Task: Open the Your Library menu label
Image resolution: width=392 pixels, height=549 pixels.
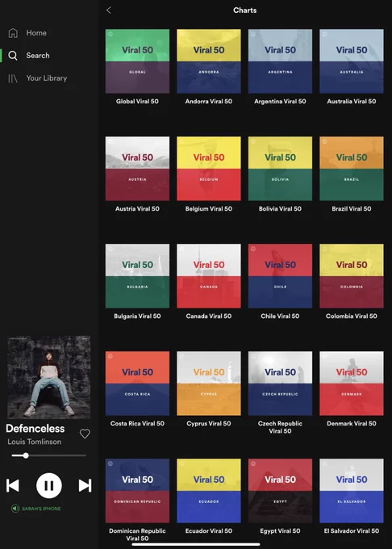Action: point(47,78)
